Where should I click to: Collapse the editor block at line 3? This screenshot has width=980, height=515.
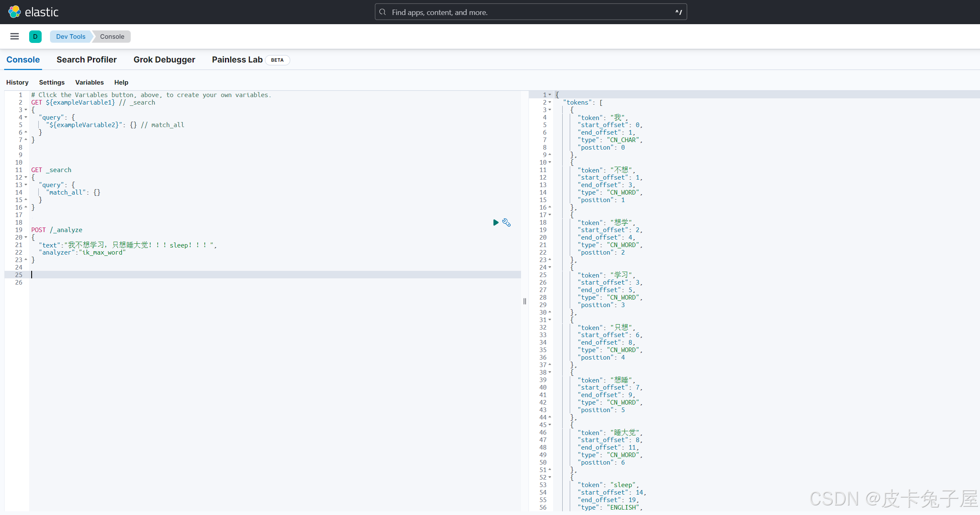click(x=26, y=110)
